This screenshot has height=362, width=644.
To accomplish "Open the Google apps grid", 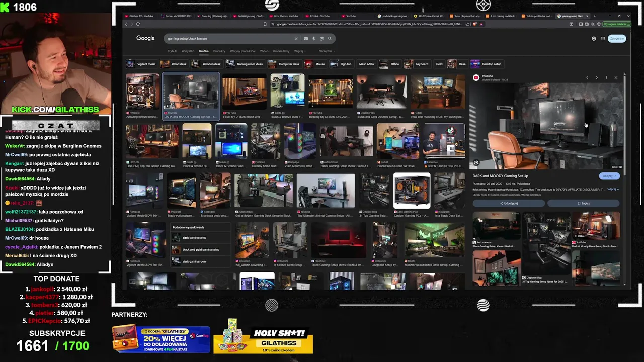I will (x=603, y=38).
